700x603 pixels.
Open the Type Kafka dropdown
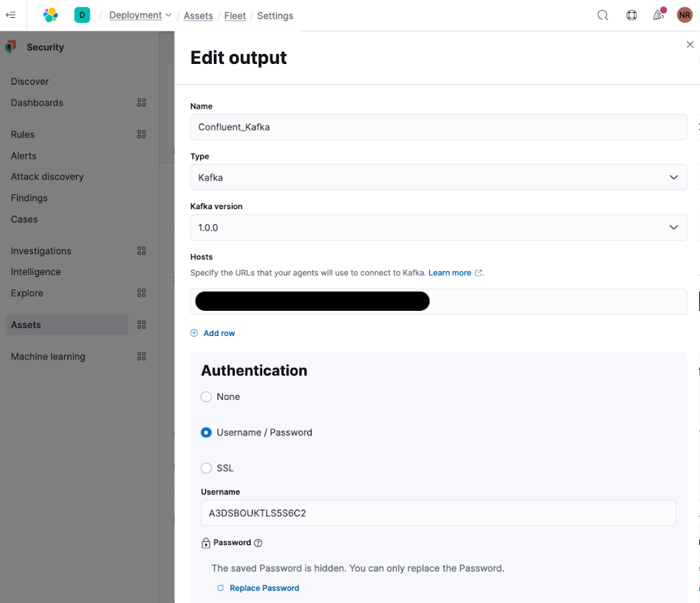[439, 177]
